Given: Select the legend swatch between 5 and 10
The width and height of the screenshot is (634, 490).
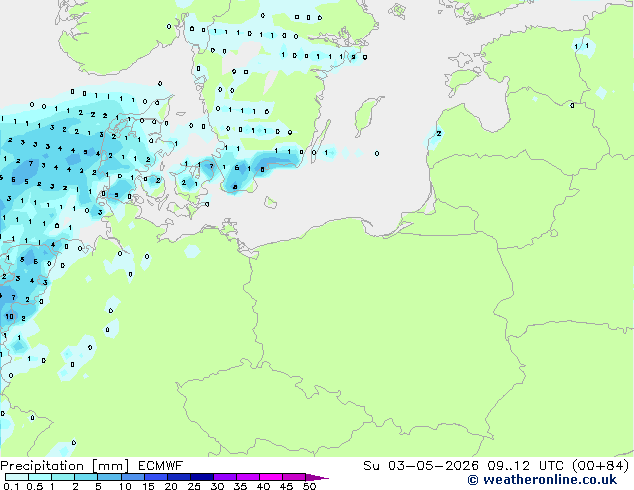Looking at the screenshot, I should point(109,477).
